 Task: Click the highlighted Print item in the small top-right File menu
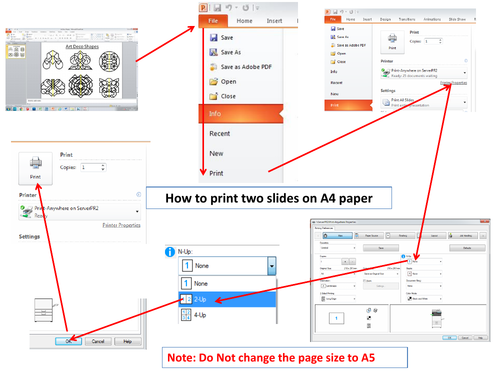point(348,105)
